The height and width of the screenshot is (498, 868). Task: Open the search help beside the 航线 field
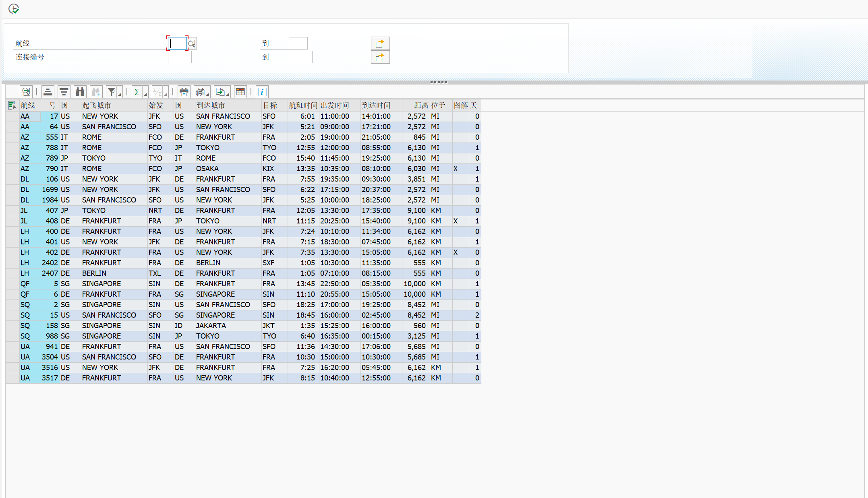192,43
